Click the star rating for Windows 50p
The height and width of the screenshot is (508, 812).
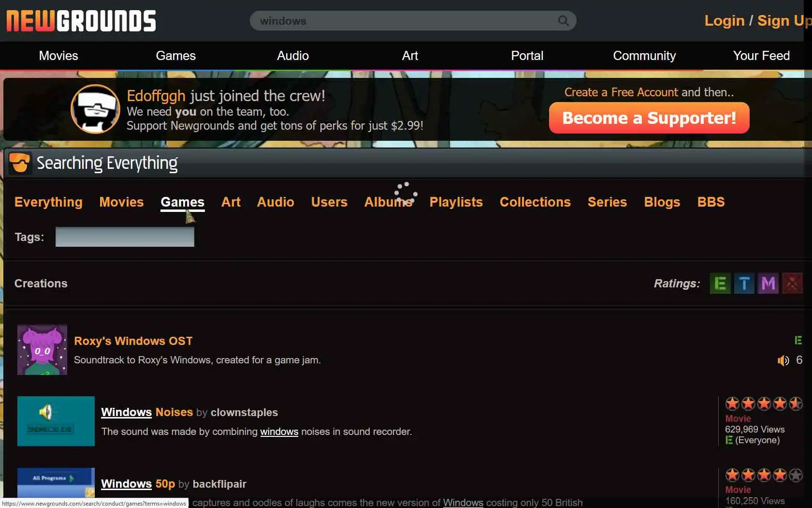764,475
